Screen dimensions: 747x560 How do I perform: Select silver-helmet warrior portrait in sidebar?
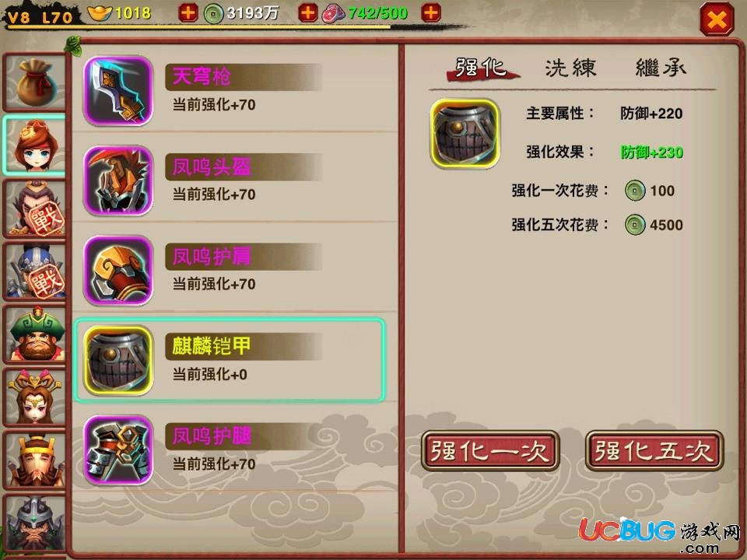click(34, 523)
